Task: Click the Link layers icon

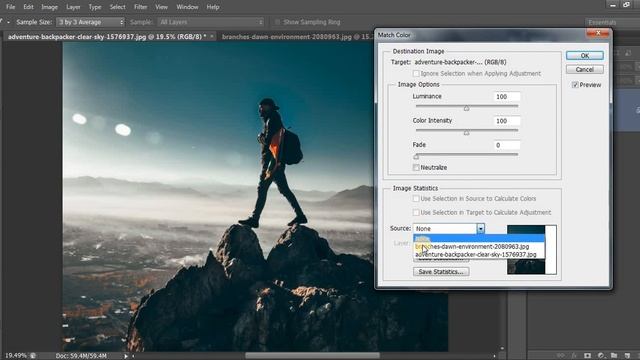Action: tap(561, 356)
